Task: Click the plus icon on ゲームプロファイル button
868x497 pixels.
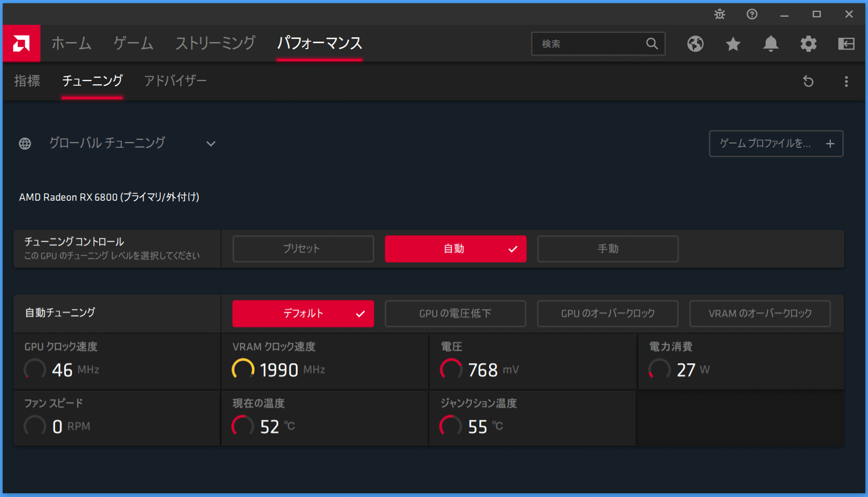Action: 830,144
